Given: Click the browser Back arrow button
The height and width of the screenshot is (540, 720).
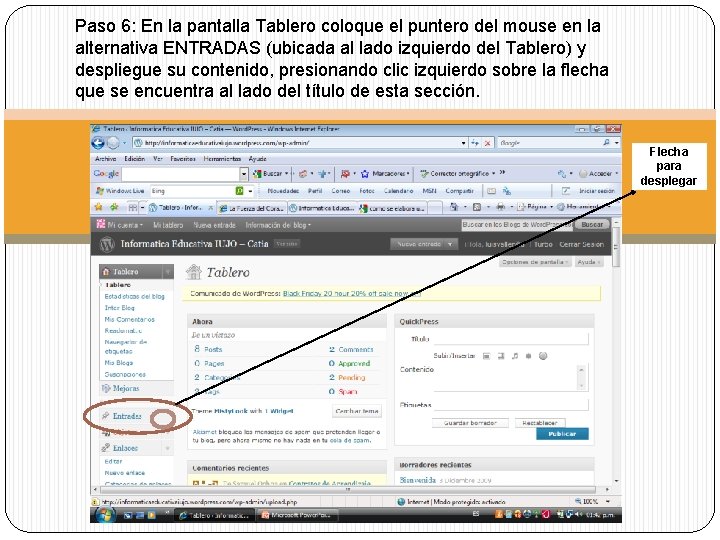Looking at the screenshot, I should [x=98, y=143].
